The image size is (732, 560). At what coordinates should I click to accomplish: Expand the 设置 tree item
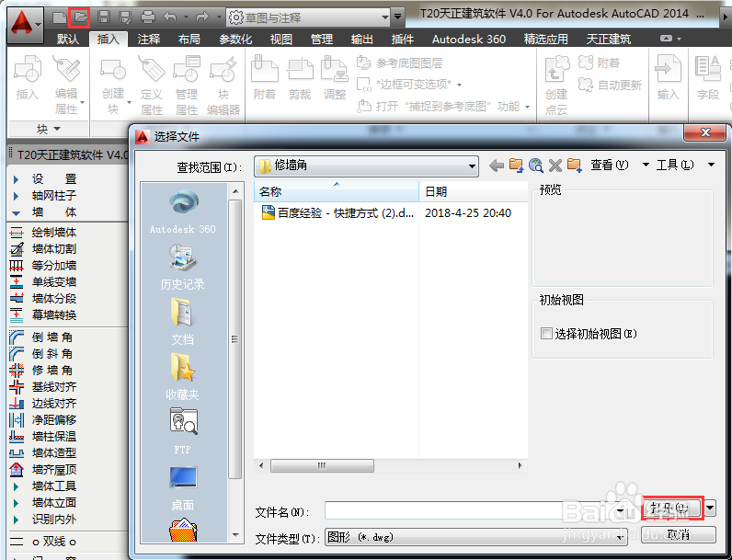click(17, 179)
